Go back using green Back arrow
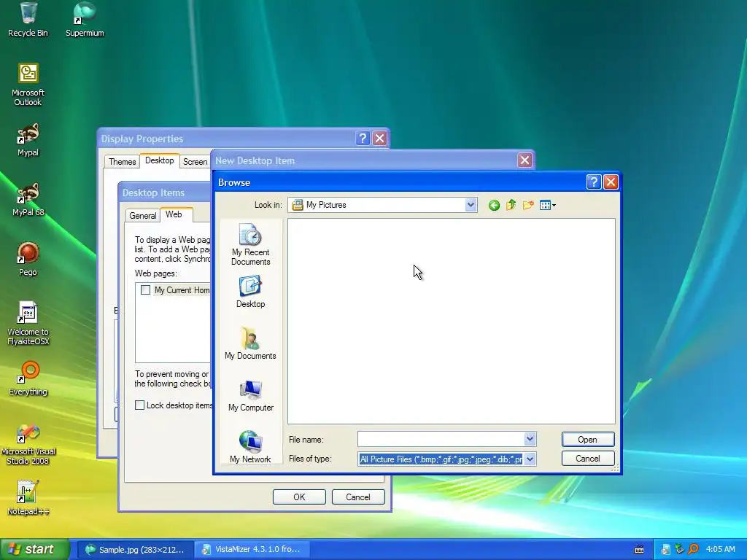This screenshot has width=747, height=560. tap(494, 205)
